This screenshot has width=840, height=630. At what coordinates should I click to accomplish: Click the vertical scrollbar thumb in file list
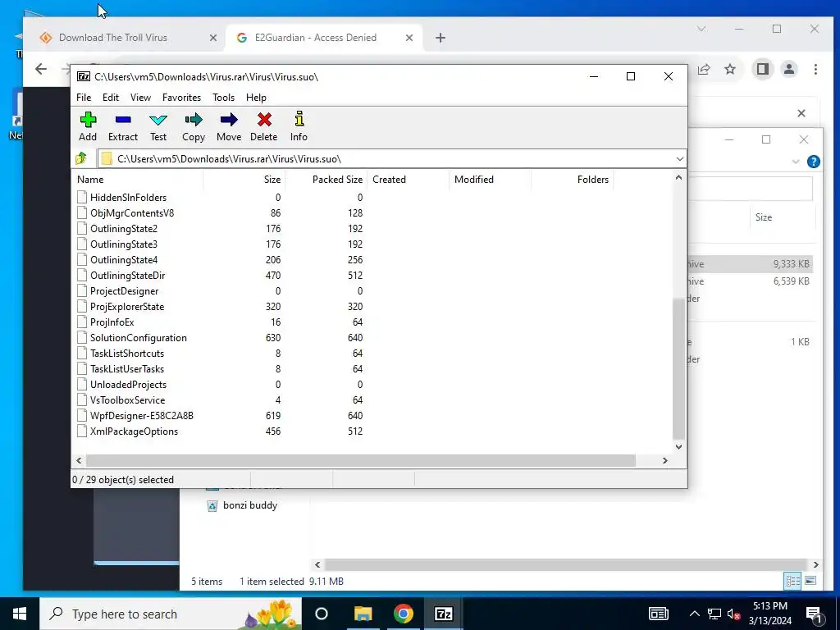[678, 368]
